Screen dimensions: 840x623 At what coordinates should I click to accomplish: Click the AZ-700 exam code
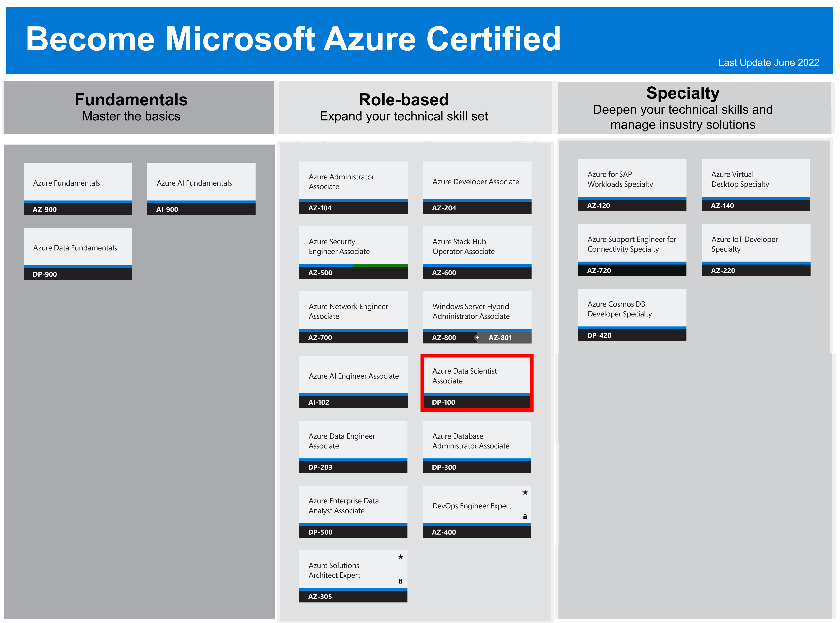320,338
